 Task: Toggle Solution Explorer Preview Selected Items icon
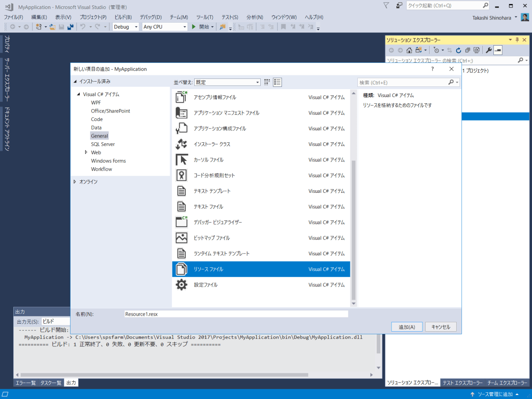(x=498, y=50)
